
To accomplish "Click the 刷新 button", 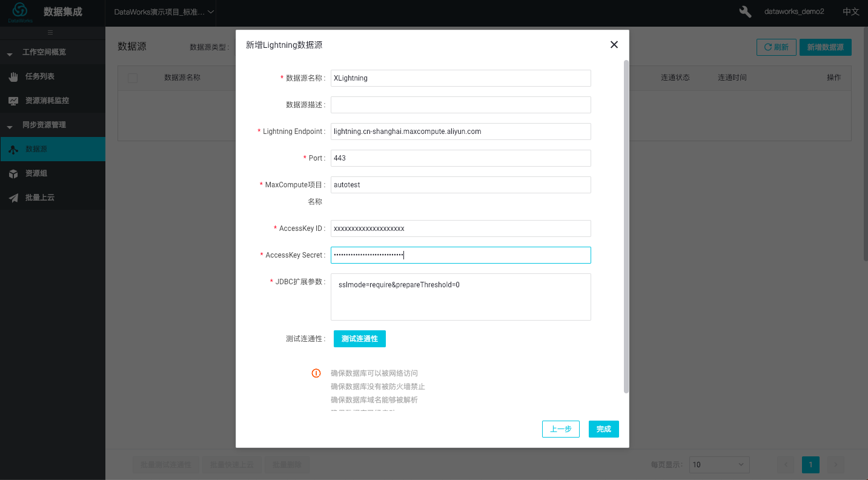I will pyautogui.click(x=776, y=47).
